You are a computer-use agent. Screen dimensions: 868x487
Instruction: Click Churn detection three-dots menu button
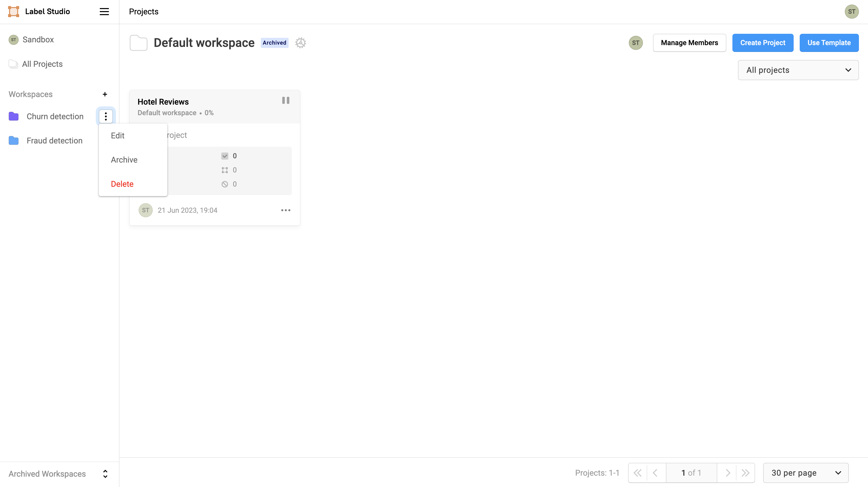click(x=106, y=116)
